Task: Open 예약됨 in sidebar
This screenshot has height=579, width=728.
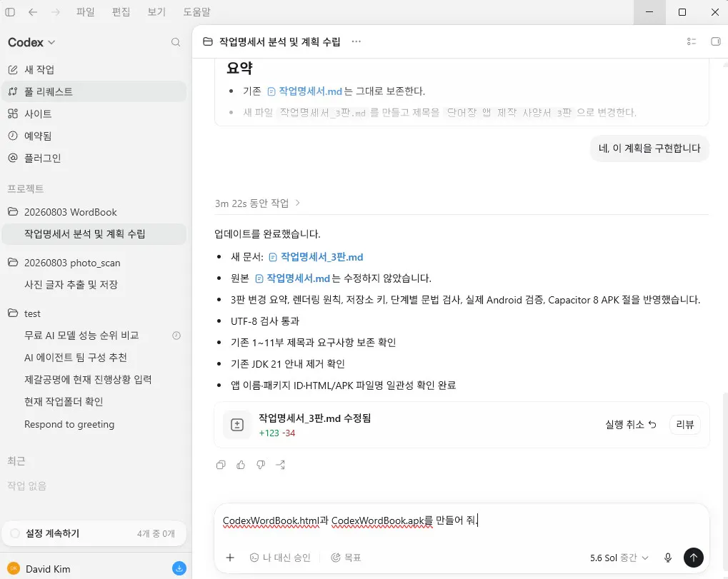Action: tap(94, 136)
